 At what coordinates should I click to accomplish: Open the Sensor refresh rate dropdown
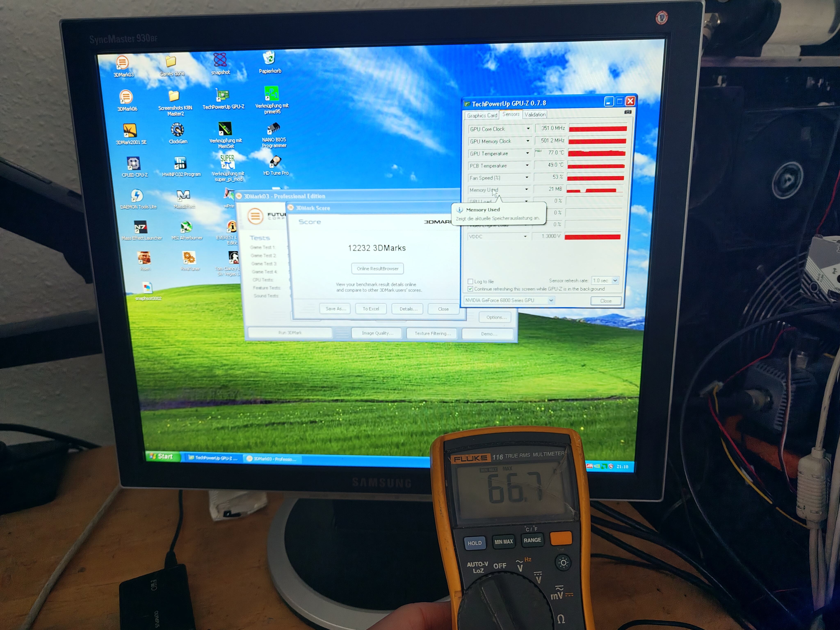[x=615, y=281]
